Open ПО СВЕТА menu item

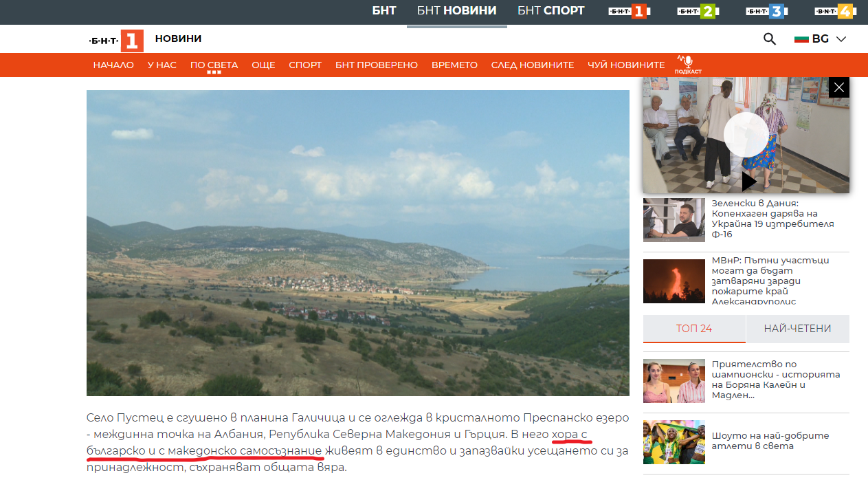tap(214, 65)
